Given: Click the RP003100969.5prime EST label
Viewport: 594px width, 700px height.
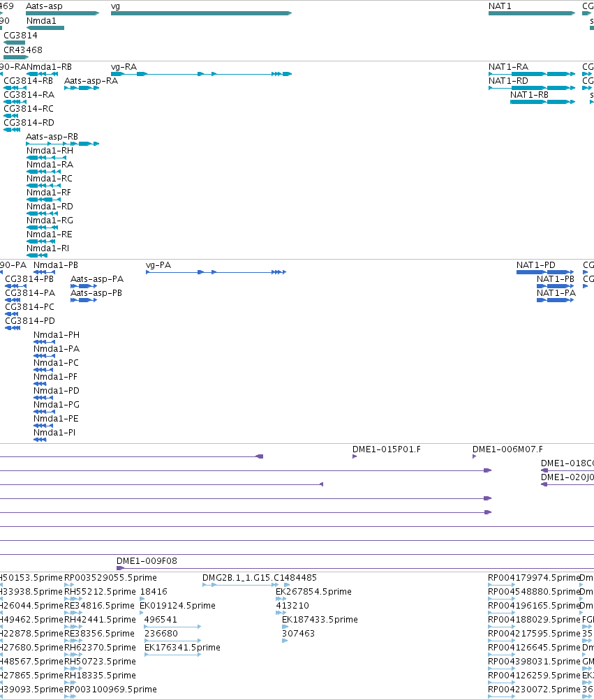Looking at the screenshot, I should [111, 690].
